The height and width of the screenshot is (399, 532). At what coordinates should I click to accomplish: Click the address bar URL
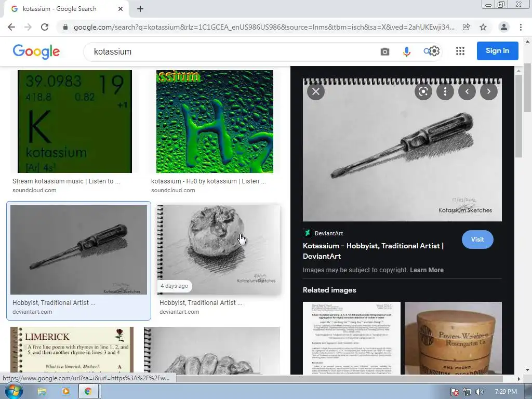tap(264, 27)
